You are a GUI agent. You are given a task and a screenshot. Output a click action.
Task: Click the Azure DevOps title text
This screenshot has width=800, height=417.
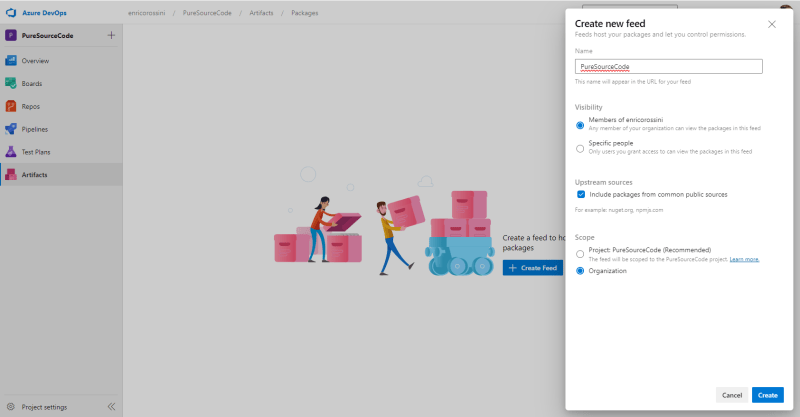[x=44, y=13]
